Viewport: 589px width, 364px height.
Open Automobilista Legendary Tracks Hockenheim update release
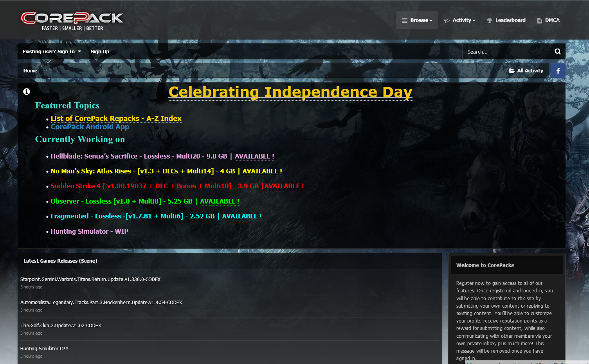(x=101, y=303)
